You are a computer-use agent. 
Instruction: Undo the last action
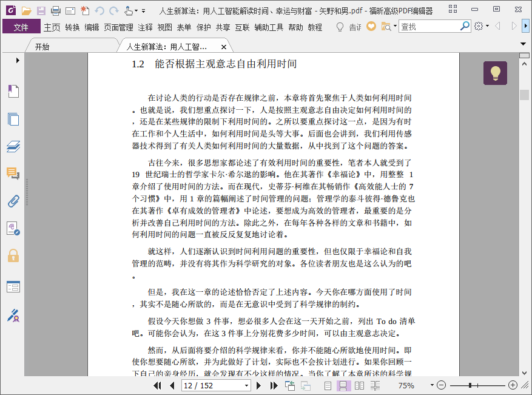[x=99, y=11]
